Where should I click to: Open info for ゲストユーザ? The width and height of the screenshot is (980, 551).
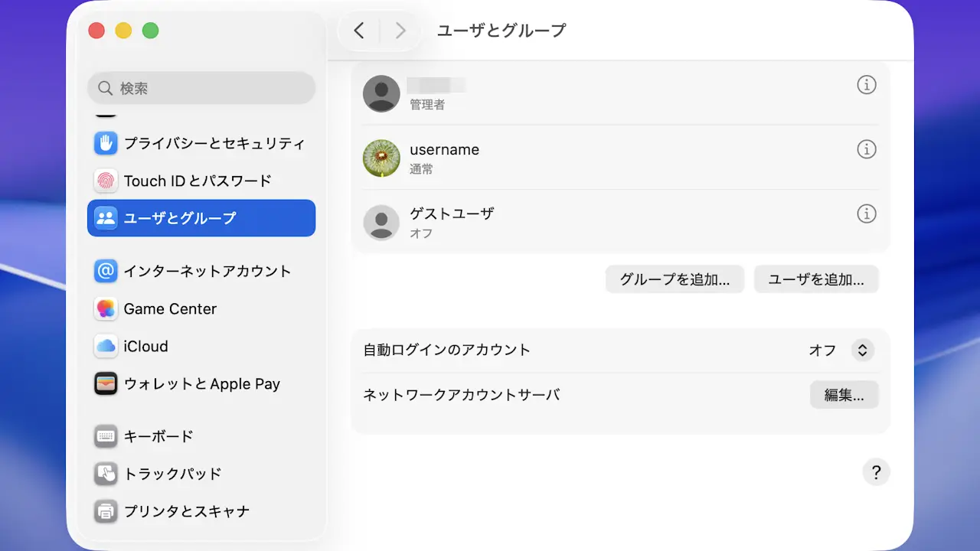(x=866, y=214)
